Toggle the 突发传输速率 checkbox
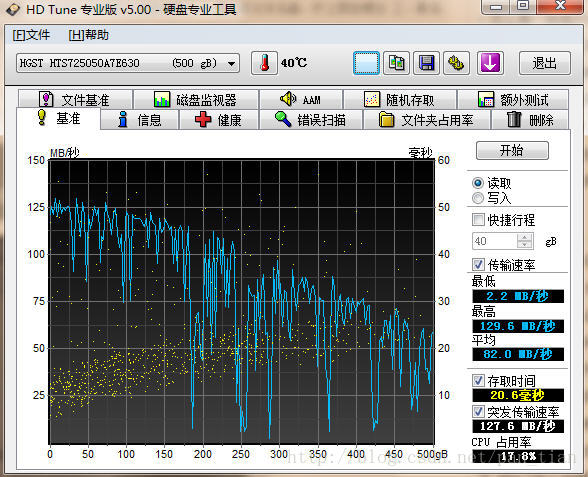 (x=478, y=411)
